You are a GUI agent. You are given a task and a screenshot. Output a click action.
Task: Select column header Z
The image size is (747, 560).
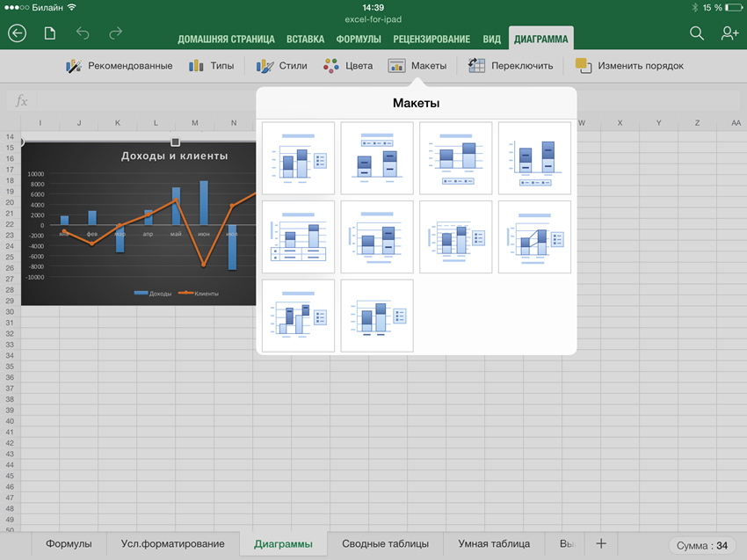[697, 123]
